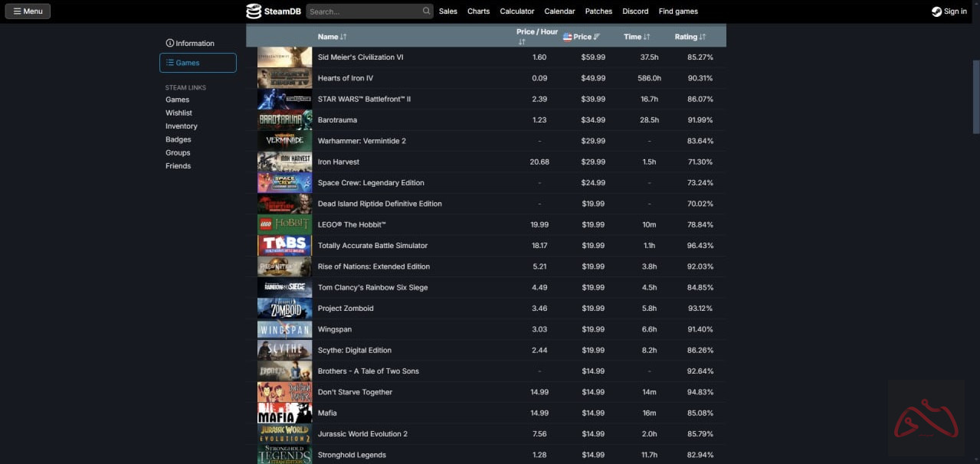980x464 pixels.
Task: Click the red game controller icon
Action: (x=926, y=419)
